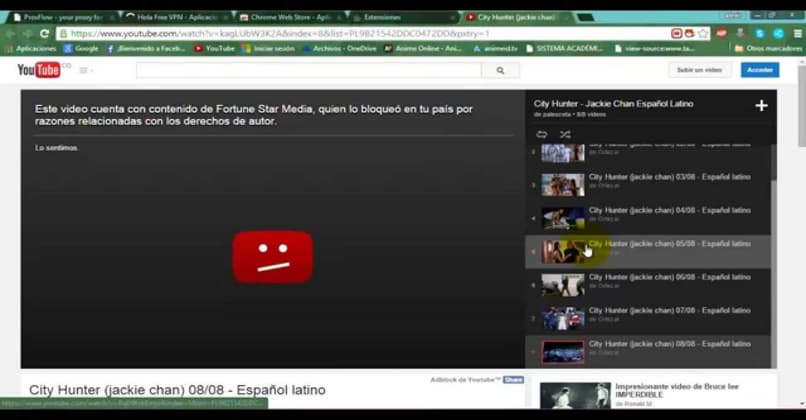Open the Google bookmark
The height and width of the screenshot is (420, 806).
[81, 48]
